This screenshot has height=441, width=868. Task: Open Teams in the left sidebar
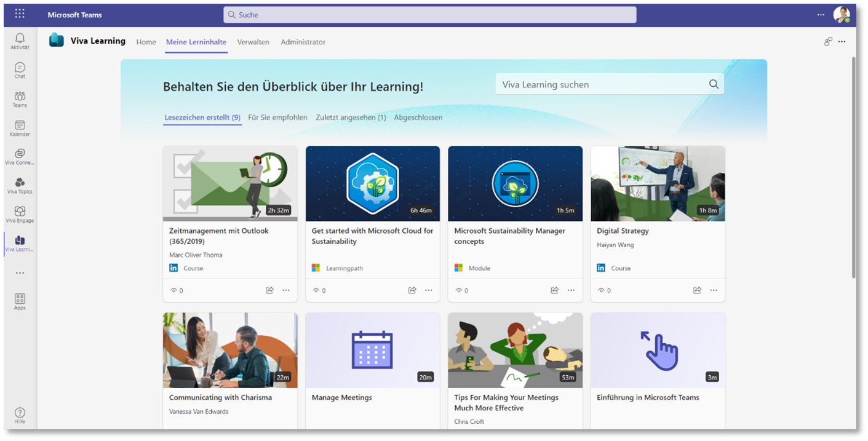pos(20,99)
